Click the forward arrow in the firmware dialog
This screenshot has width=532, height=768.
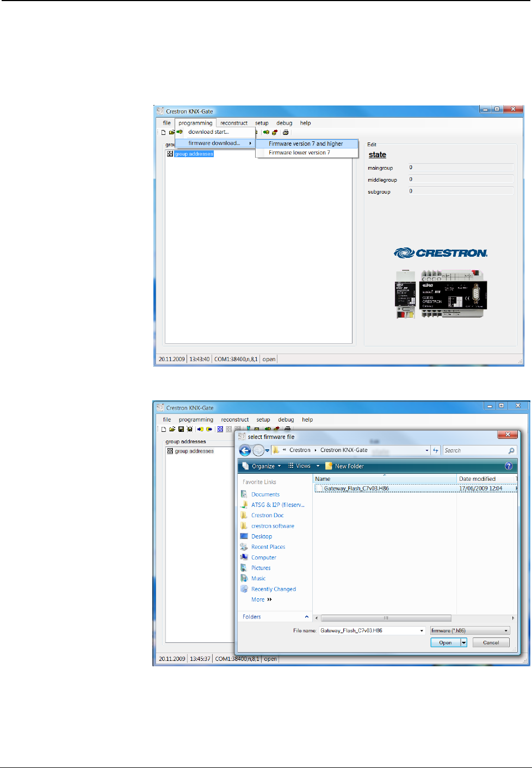(x=258, y=450)
